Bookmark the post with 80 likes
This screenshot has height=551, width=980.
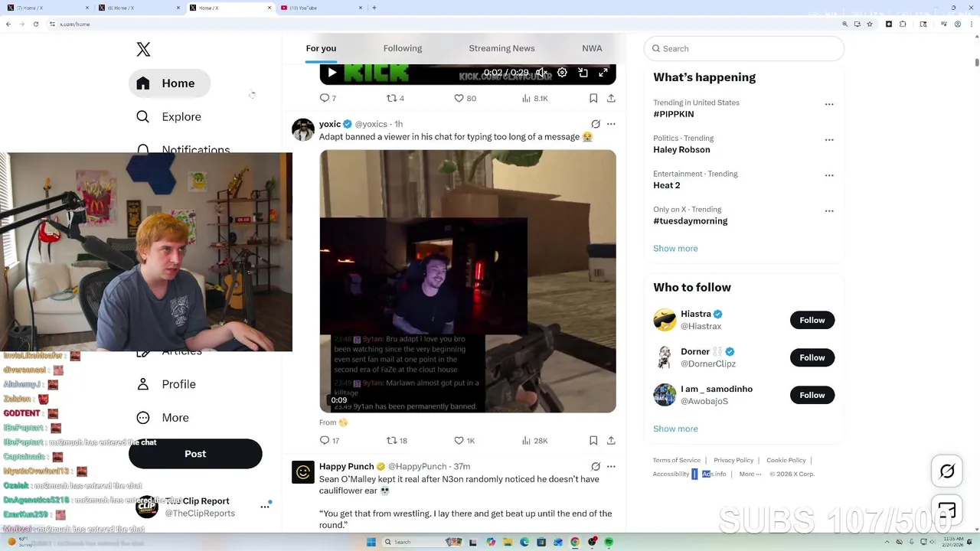593,98
